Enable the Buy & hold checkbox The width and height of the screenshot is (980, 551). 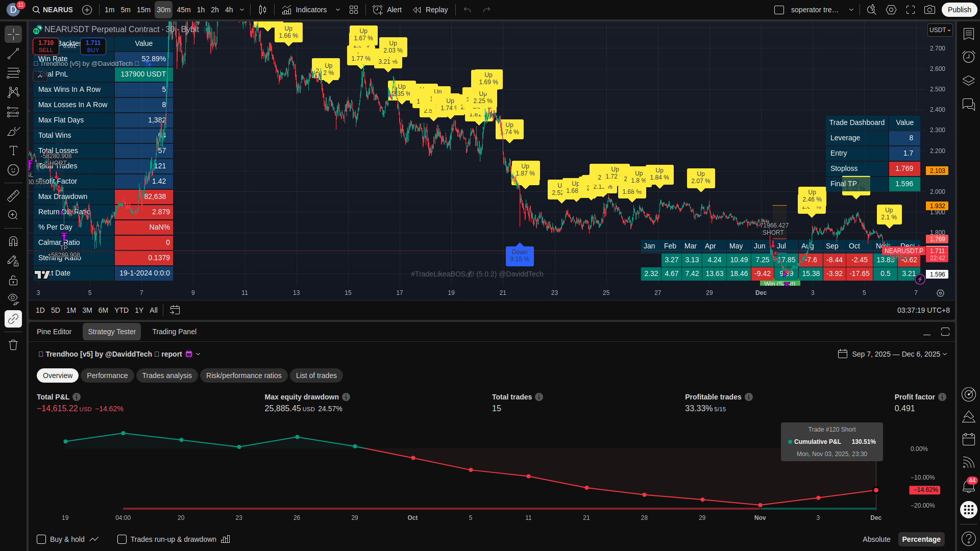coord(41,539)
